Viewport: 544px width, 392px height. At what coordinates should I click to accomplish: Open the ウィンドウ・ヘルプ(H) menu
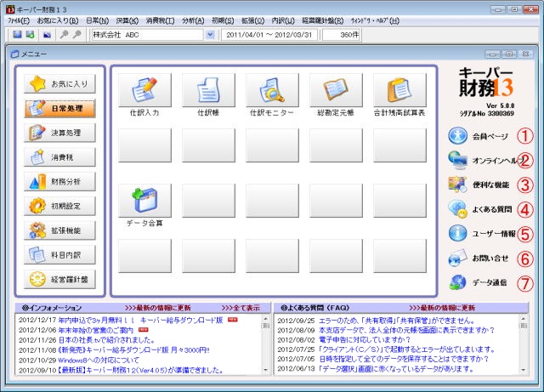[x=375, y=20]
